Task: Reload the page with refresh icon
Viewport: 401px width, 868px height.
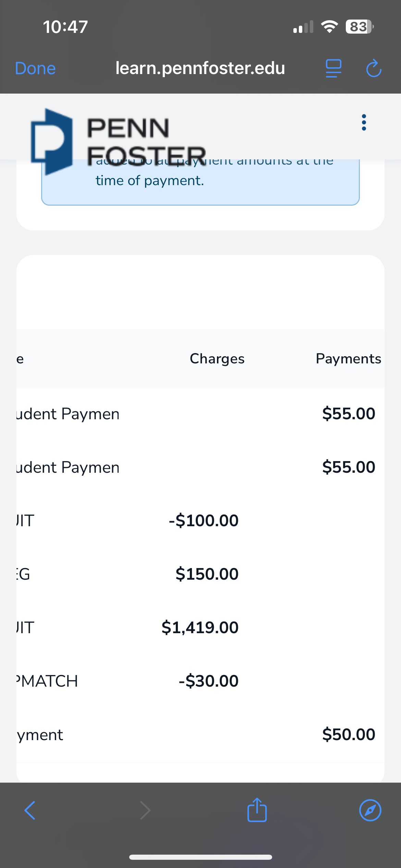Action: point(373,68)
